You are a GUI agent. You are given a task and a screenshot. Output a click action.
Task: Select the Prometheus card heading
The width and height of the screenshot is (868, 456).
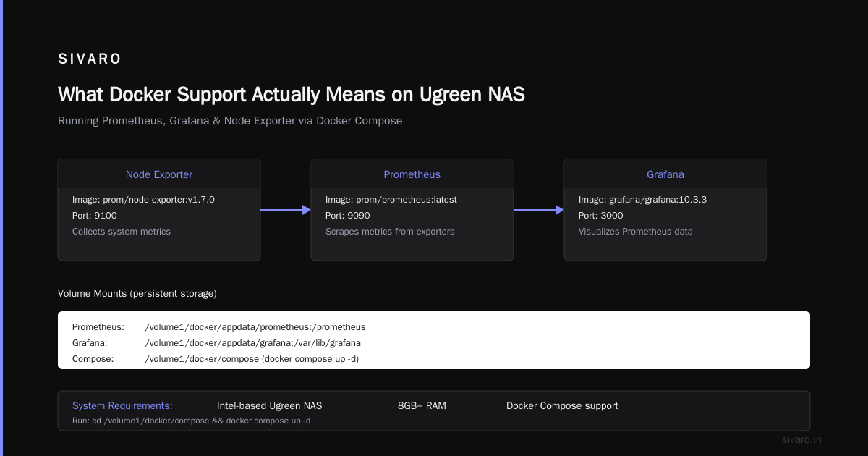pyautogui.click(x=412, y=174)
